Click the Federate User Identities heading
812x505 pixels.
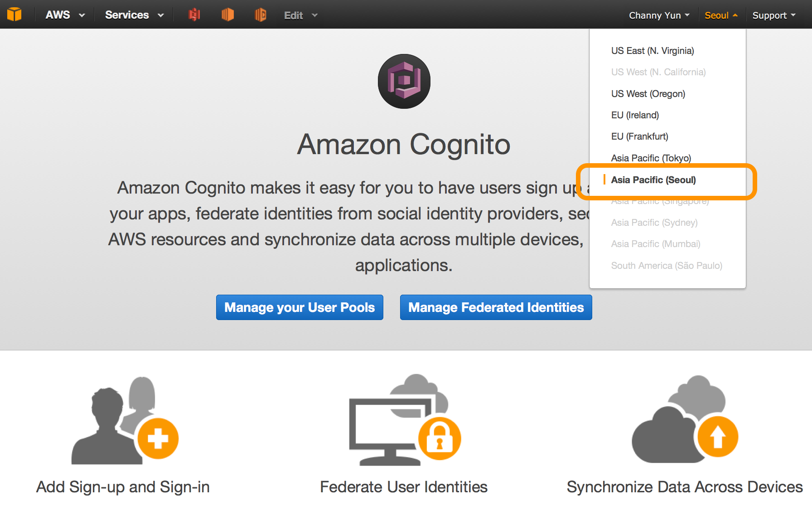pos(404,487)
